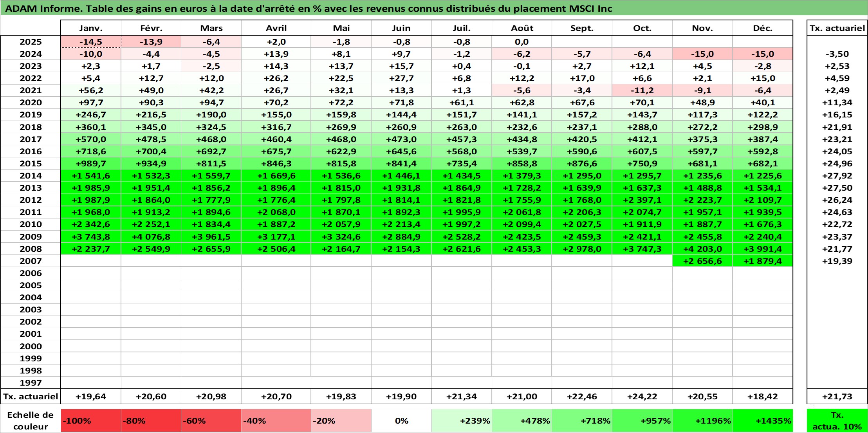Select the +718% green scale swatch
Viewport: 868px width, 433px height.
pyautogui.click(x=582, y=421)
